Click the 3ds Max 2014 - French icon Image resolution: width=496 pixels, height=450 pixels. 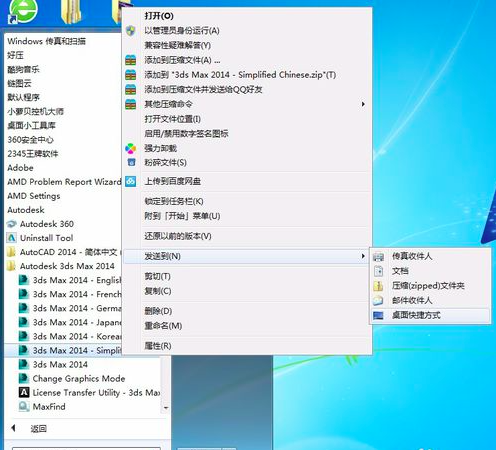coord(23,294)
